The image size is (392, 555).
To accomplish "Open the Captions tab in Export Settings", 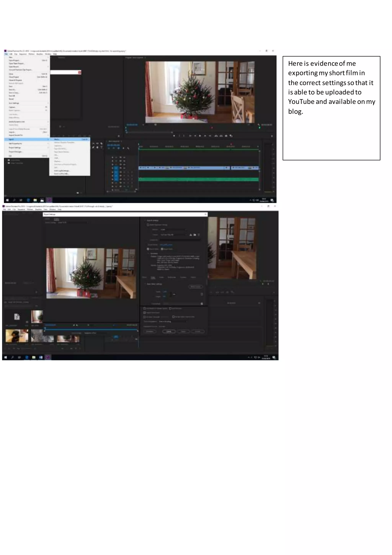I will (183, 277).
